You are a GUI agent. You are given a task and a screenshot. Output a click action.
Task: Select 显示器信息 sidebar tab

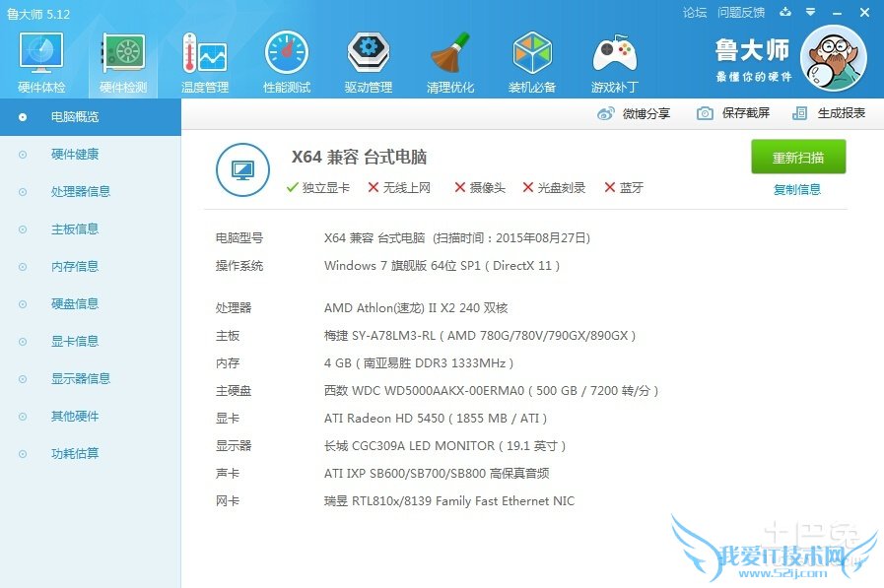pos(91,378)
